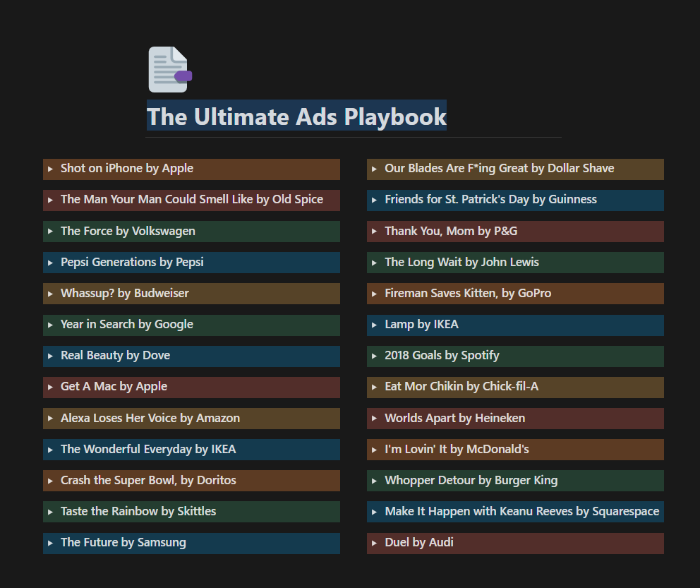Click the text Whassup? by Budweiser
Screen dimensions: 700x588
pyautogui.click(x=125, y=294)
